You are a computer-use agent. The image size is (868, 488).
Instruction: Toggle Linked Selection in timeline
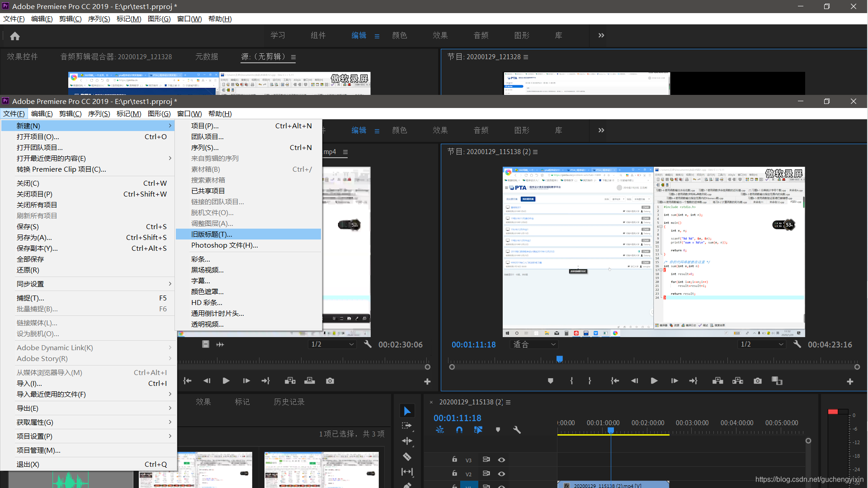(x=478, y=430)
